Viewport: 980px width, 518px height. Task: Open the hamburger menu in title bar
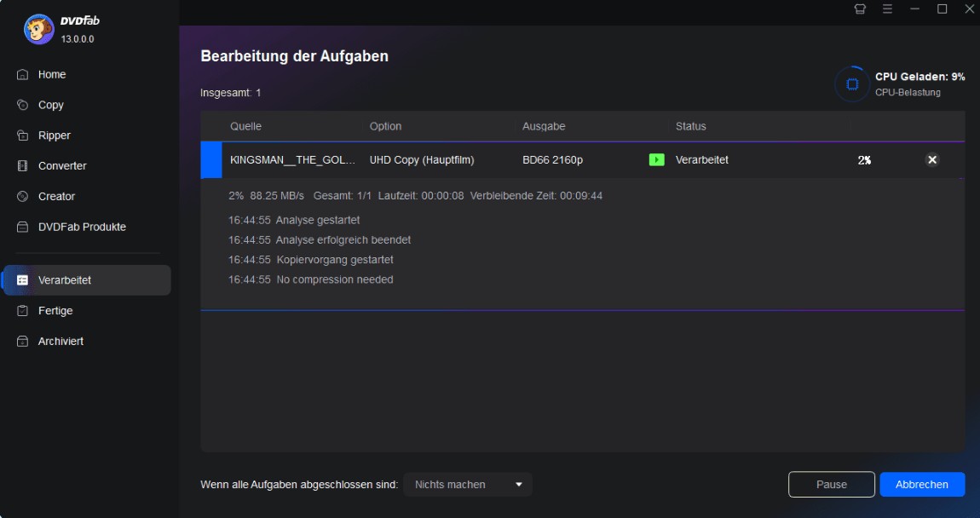coord(887,9)
